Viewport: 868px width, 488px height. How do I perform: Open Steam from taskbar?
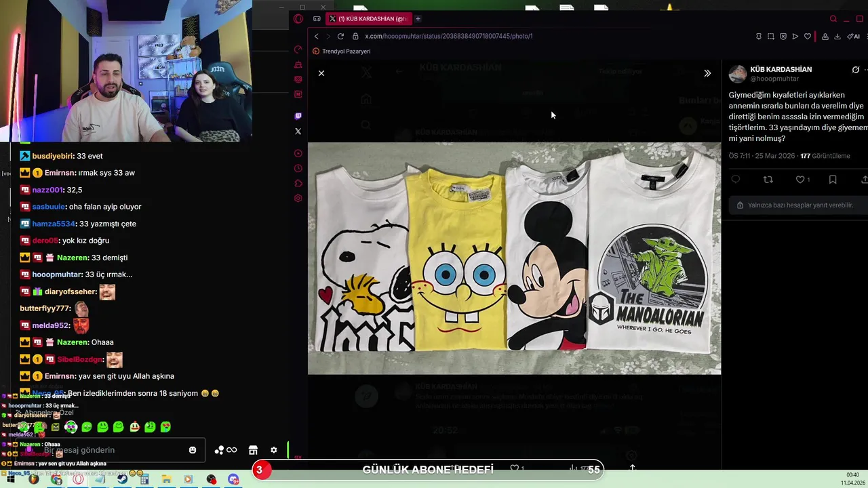pyautogui.click(x=123, y=479)
